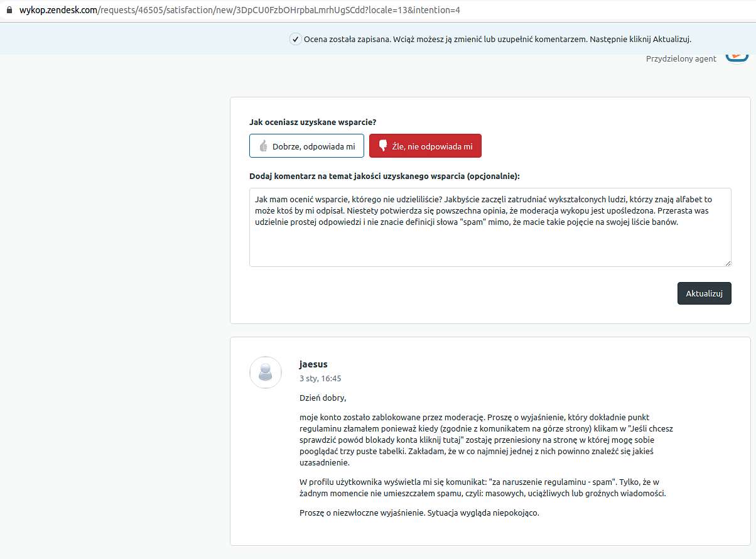Click the greeting 'Dzień dobry,'

(323, 398)
